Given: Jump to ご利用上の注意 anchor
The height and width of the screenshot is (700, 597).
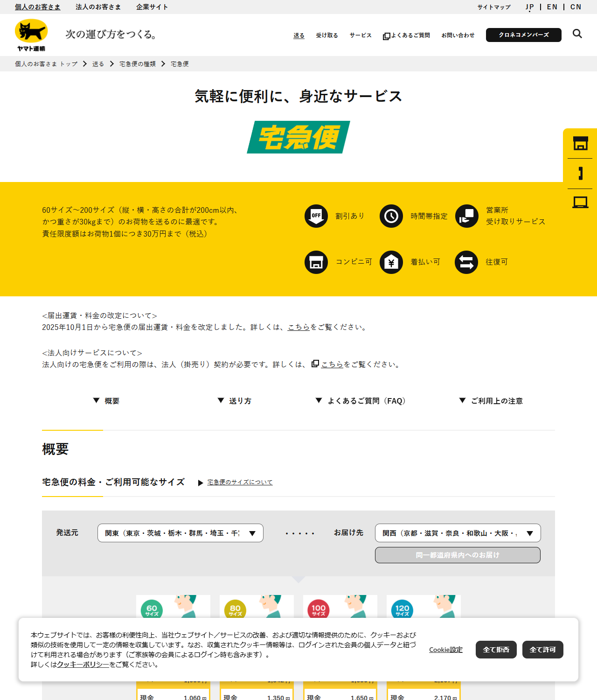Looking at the screenshot, I should [x=491, y=401].
